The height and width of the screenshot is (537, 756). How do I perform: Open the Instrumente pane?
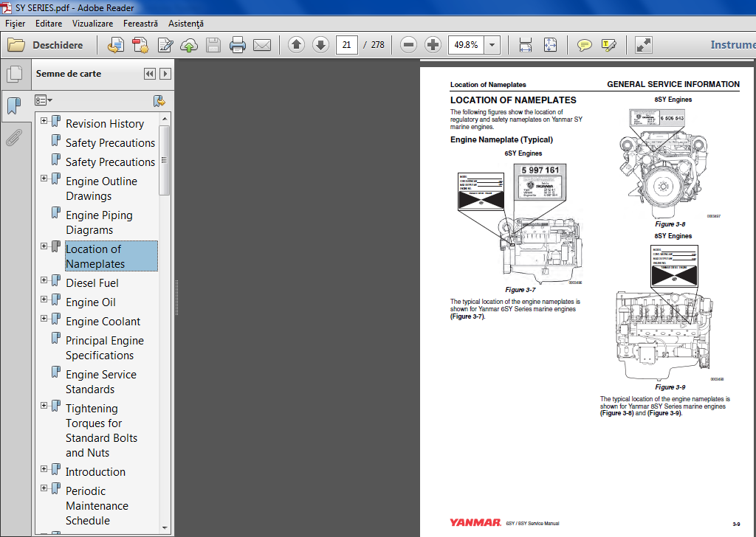(x=733, y=45)
